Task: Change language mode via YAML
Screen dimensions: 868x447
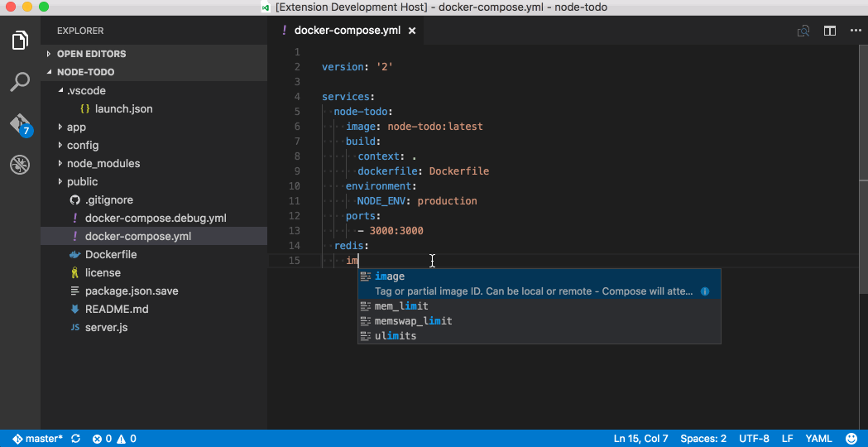Action: [x=818, y=439]
